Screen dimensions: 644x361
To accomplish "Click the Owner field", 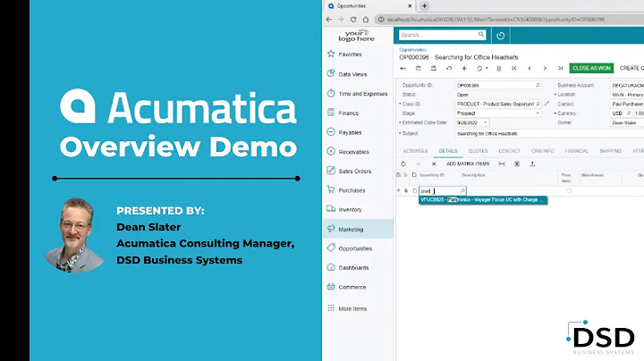I will (x=627, y=122).
